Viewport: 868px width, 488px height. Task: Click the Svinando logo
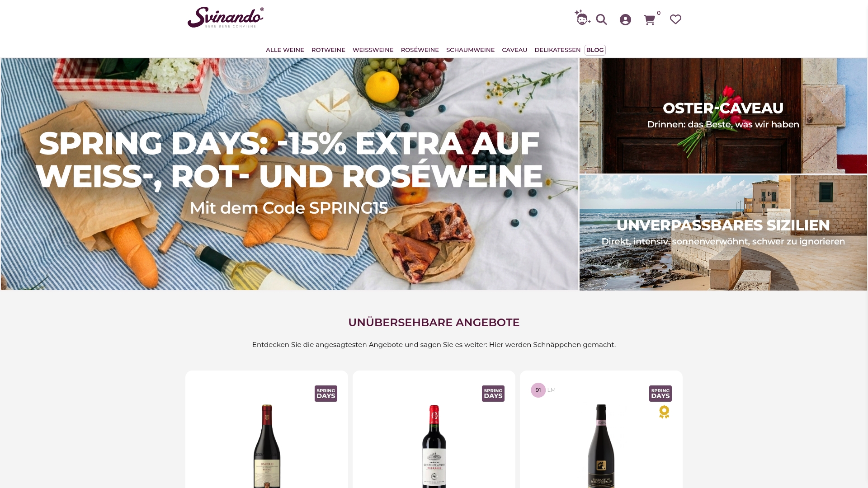pos(226,17)
